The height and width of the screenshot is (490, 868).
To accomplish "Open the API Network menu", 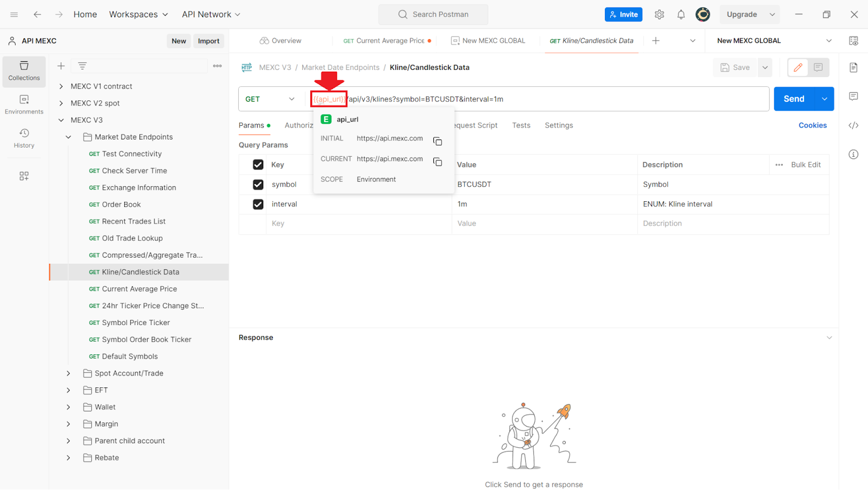I will (211, 15).
